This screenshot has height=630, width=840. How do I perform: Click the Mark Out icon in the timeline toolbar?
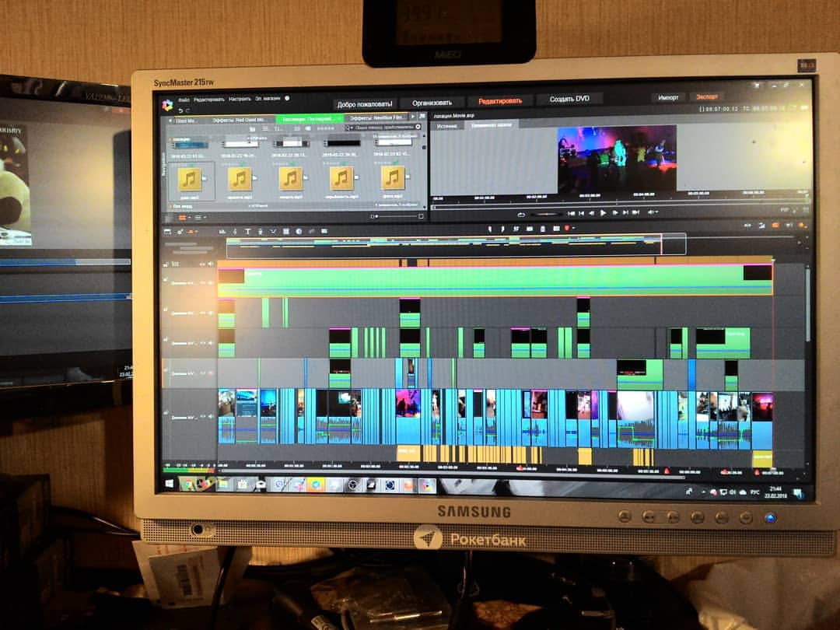point(502,229)
